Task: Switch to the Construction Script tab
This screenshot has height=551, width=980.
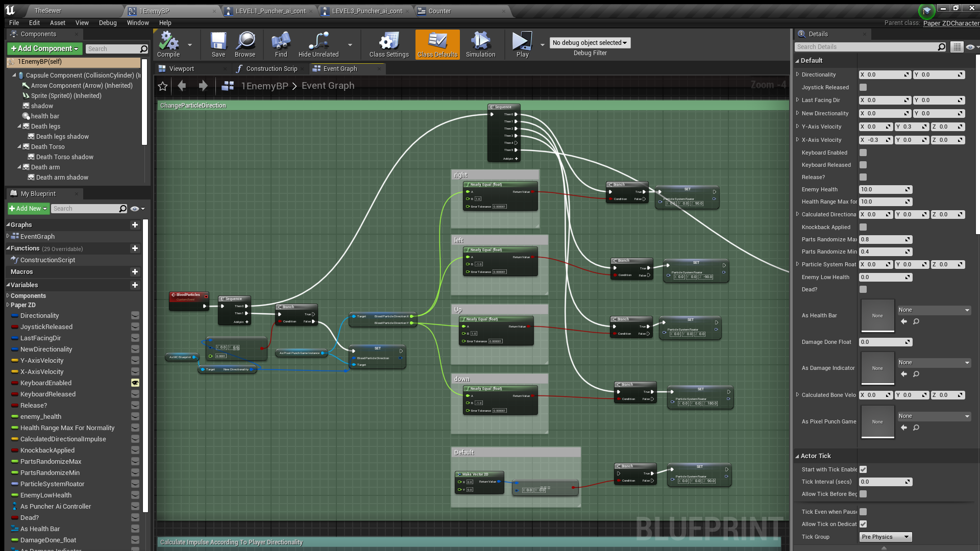Action: point(271,69)
